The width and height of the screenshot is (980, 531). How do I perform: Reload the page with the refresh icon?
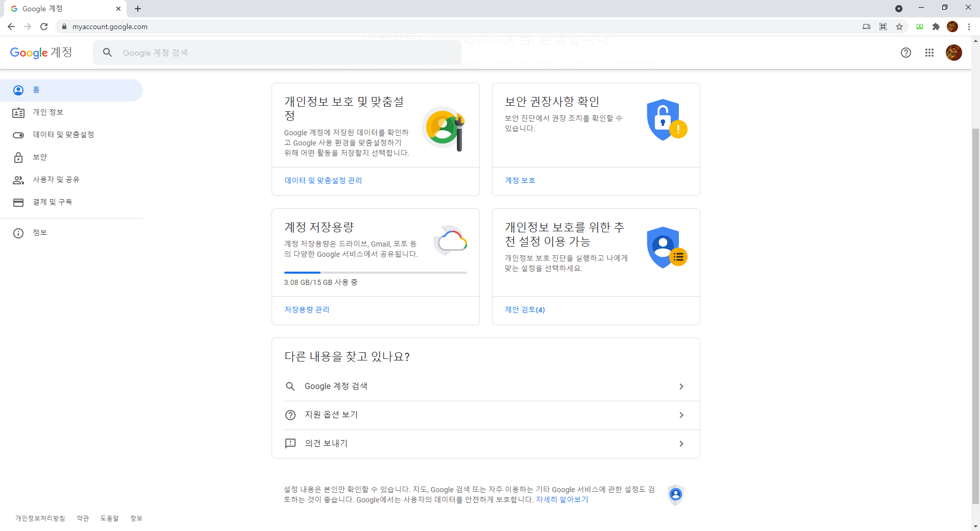point(44,27)
